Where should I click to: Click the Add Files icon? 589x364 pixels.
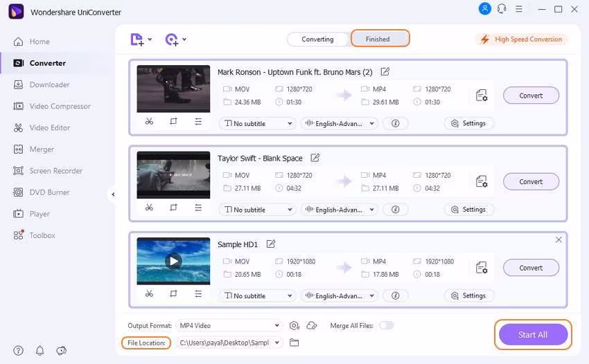[x=137, y=39]
